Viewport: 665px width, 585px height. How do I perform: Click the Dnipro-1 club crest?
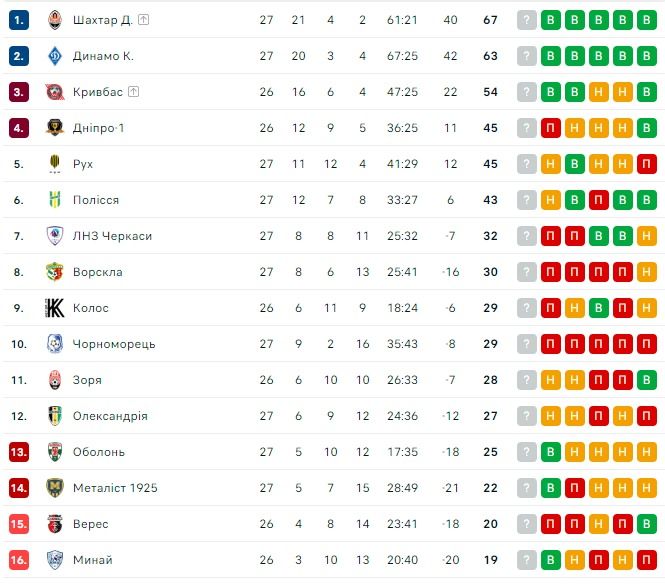click(x=55, y=128)
